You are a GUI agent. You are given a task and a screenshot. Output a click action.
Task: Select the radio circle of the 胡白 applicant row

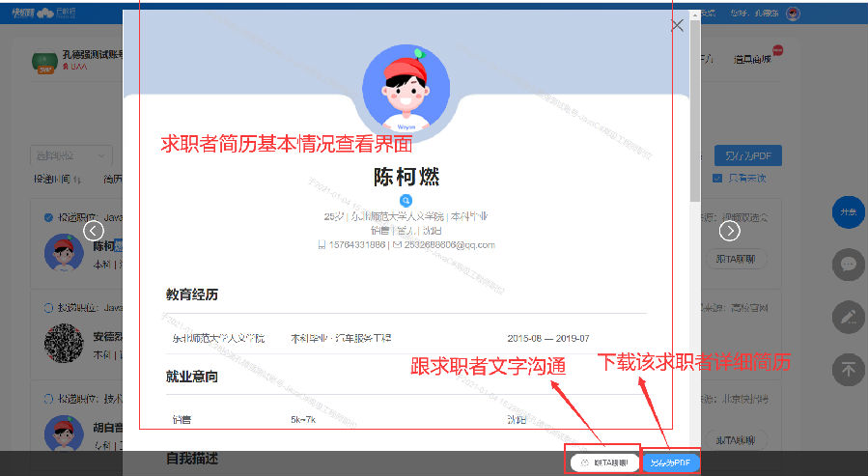point(48,399)
